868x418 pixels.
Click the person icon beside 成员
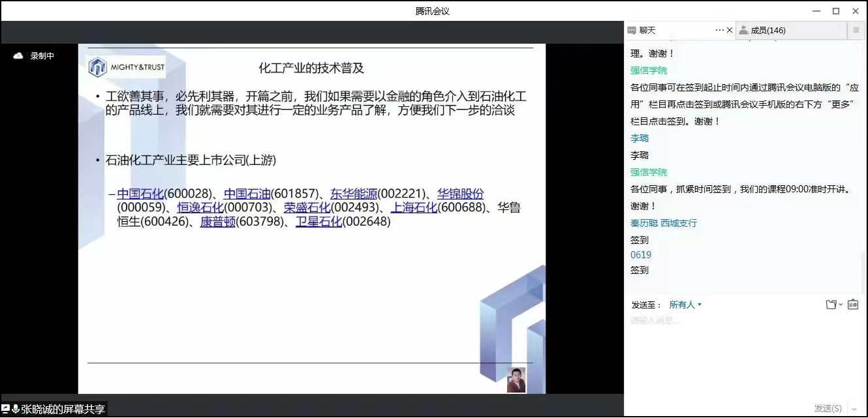(743, 31)
